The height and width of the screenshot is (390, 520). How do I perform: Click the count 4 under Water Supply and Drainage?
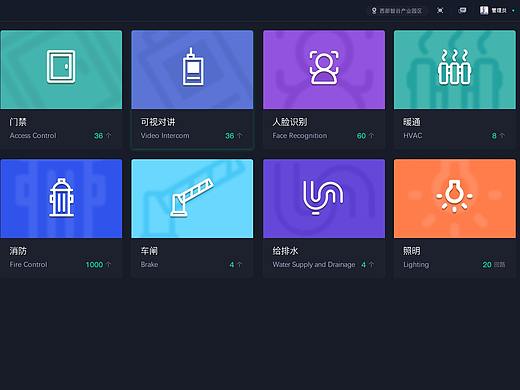click(x=363, y=265)
